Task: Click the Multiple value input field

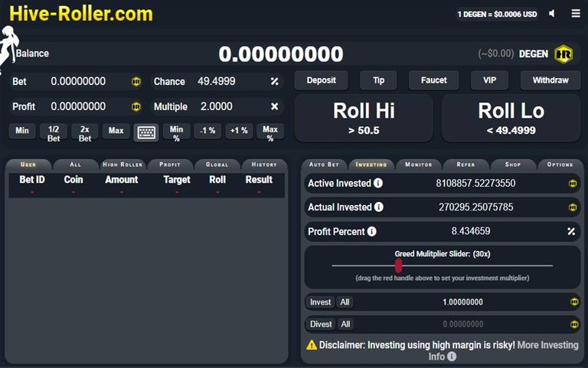Action: [217, 106]
